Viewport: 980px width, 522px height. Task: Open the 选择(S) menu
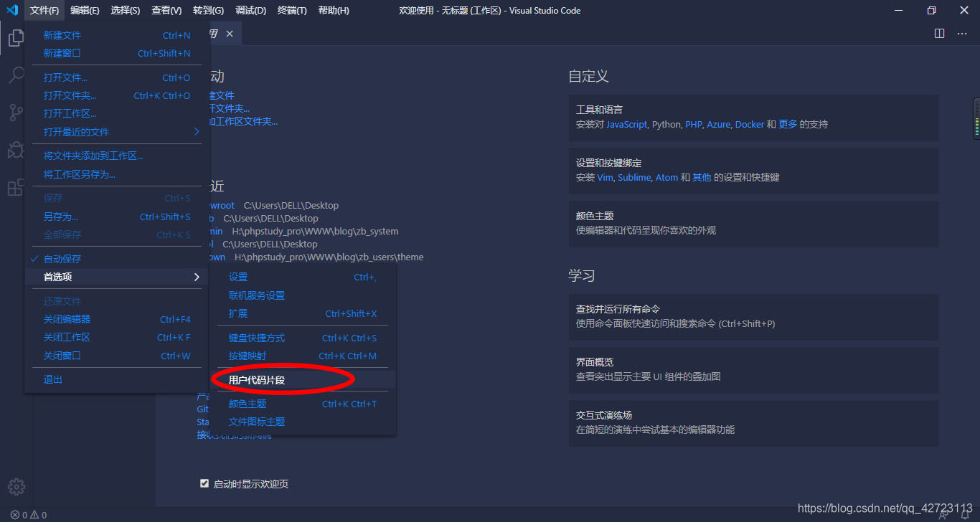click(126, 10)
